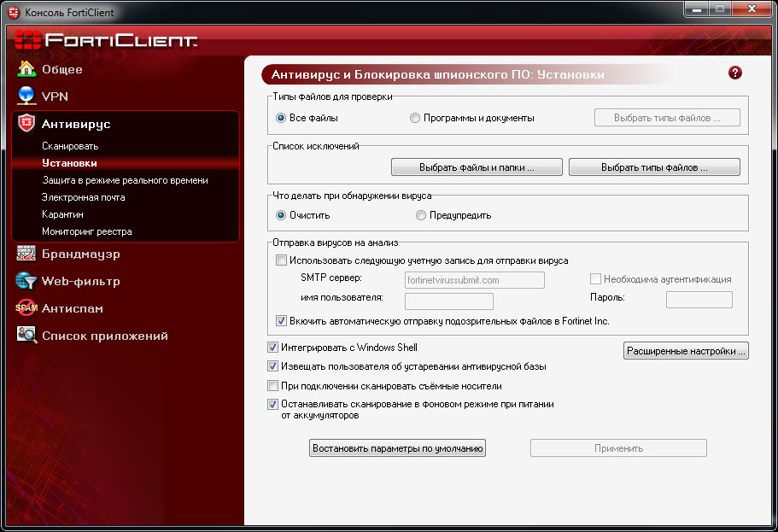Viewport: 778px width, 532px height.
Task: Open the Брандмауэр section
Action: (81, 254)
